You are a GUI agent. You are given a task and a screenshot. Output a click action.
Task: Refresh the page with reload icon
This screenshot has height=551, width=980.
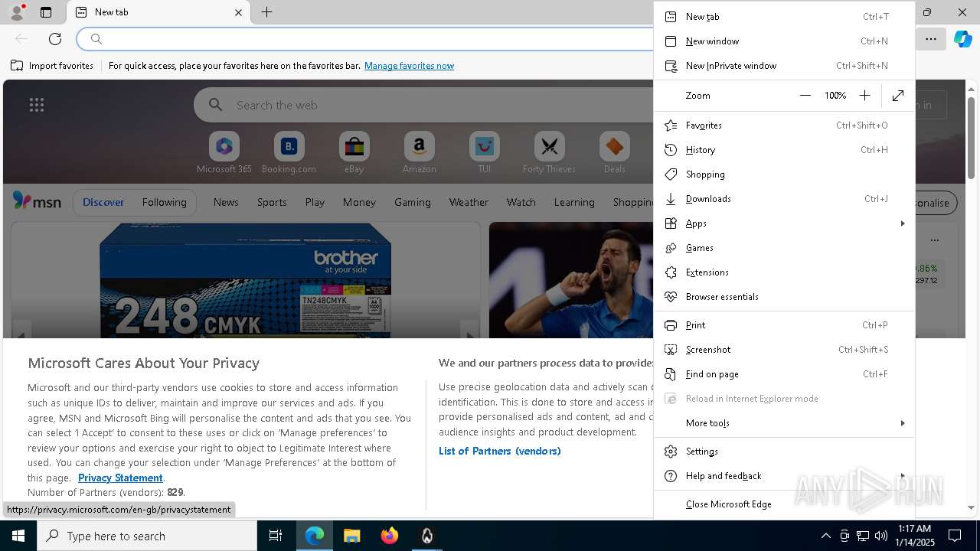point(55,38)
